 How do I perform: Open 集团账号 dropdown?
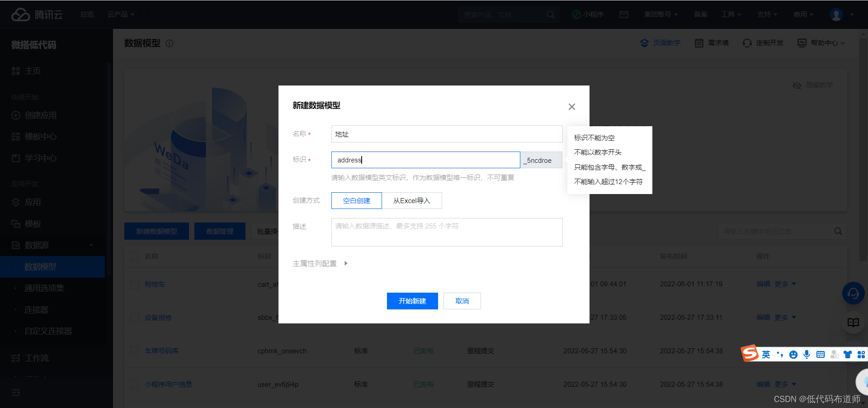point(661,14)
